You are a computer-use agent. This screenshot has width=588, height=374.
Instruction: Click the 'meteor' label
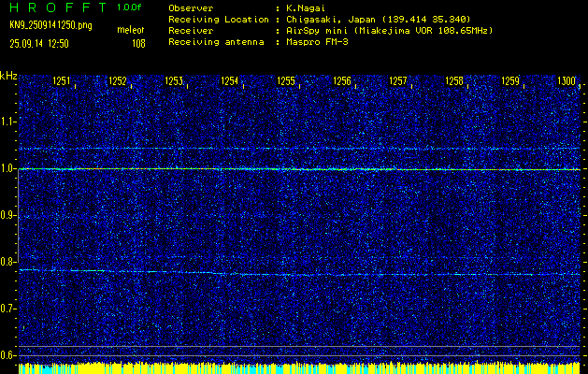(x=131, y=30)
